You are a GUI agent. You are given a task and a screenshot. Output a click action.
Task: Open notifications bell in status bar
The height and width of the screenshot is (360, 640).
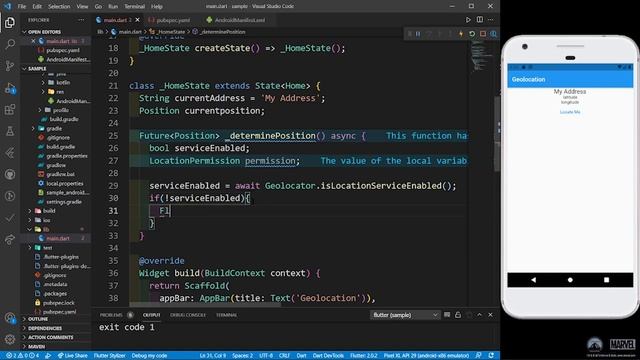point(491,356)
